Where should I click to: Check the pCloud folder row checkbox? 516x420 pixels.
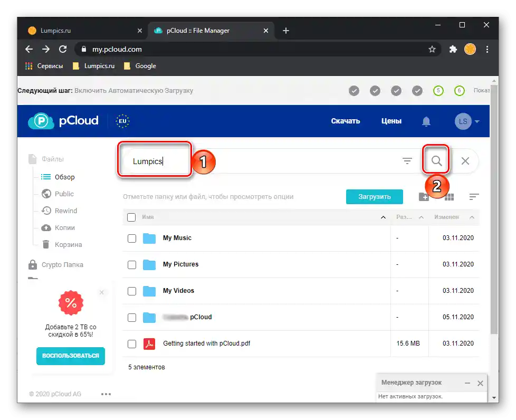click(x=131, y=317)
